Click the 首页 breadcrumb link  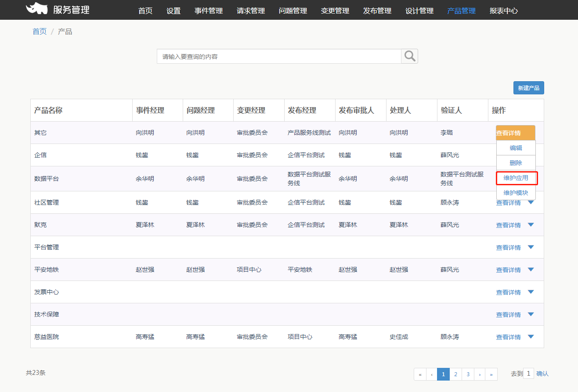[40, 32]
